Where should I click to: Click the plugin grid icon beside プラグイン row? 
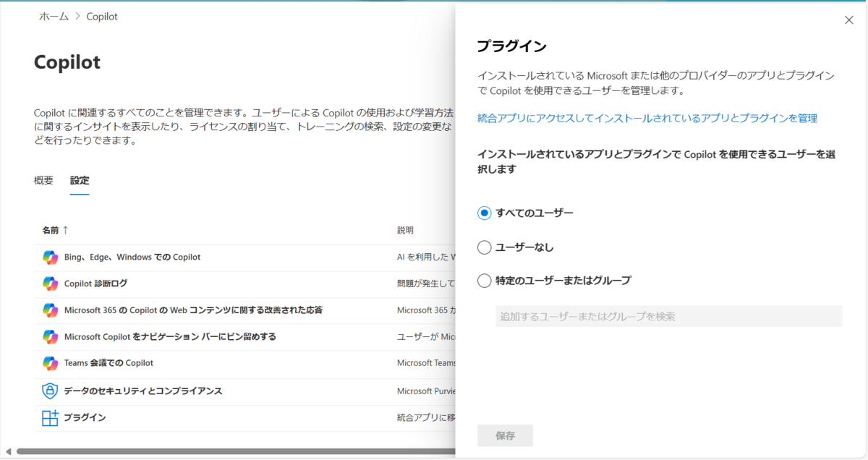(50, 417)
